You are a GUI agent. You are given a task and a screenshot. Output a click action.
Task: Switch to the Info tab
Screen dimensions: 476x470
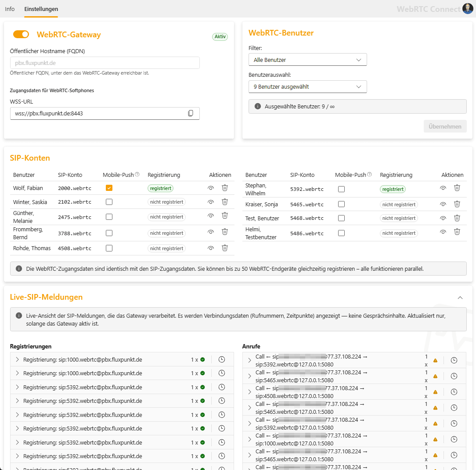[x=10, y=9]
